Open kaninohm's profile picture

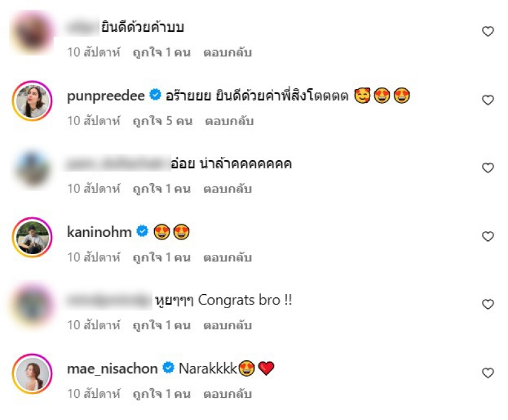[32, 237]
